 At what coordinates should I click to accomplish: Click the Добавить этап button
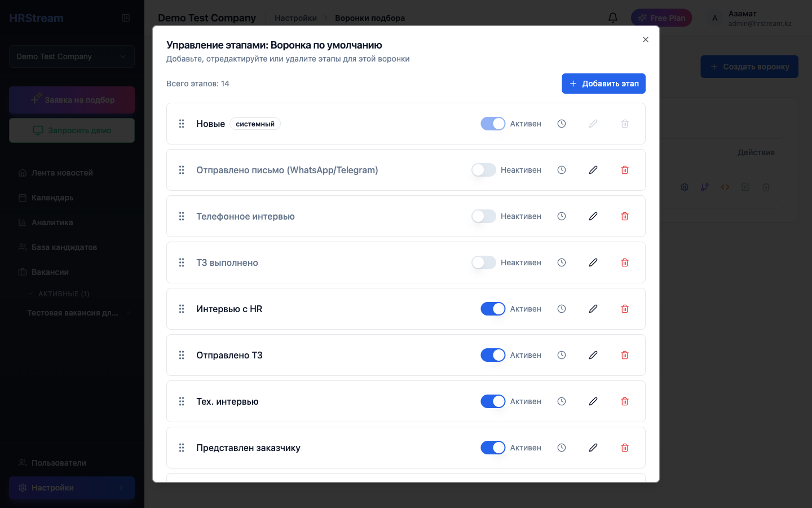[603, 84]
